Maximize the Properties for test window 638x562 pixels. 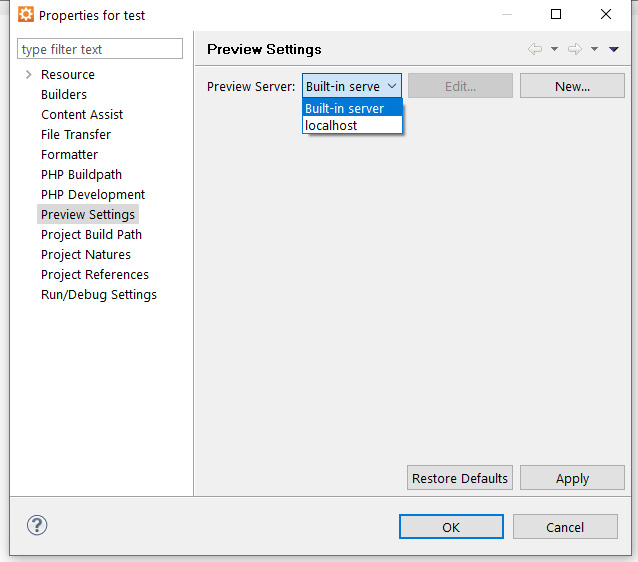(x=556, y=14)
